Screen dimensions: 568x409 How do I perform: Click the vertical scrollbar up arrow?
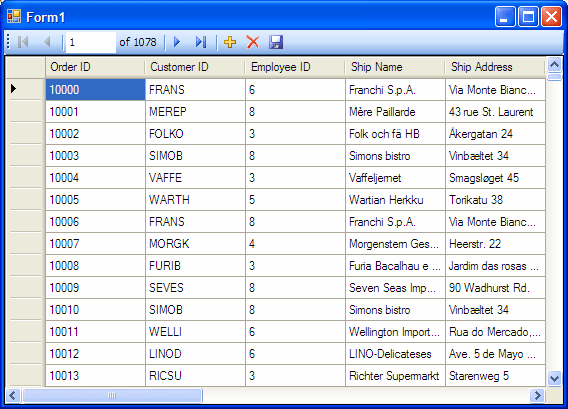tap(554, 65)
